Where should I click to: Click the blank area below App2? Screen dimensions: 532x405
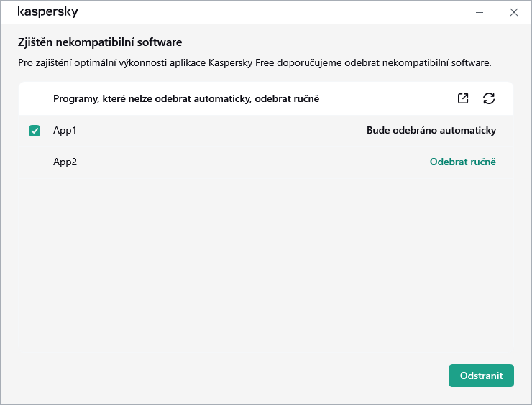[x=266, y=266]
